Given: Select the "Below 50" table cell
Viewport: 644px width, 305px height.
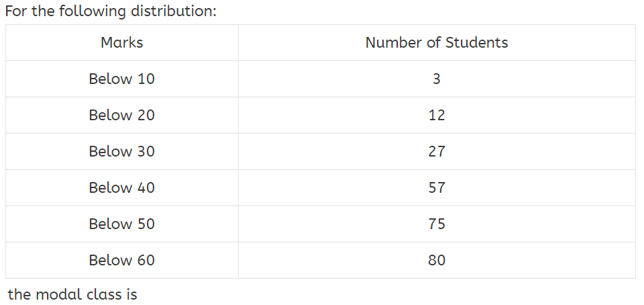Looking at the screenshot, I should (x=121, y=224).
